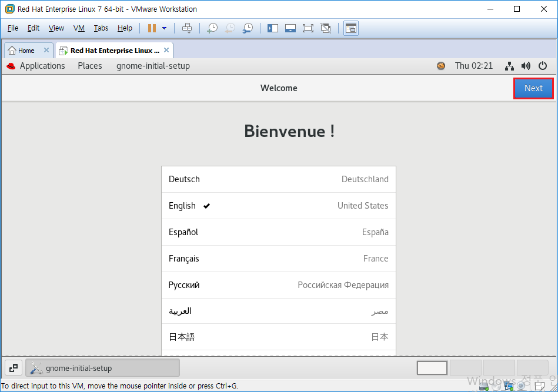Viewport: 558px width, 392px height.
Task: Open the VM menu
Action: [x=79, y=28]
